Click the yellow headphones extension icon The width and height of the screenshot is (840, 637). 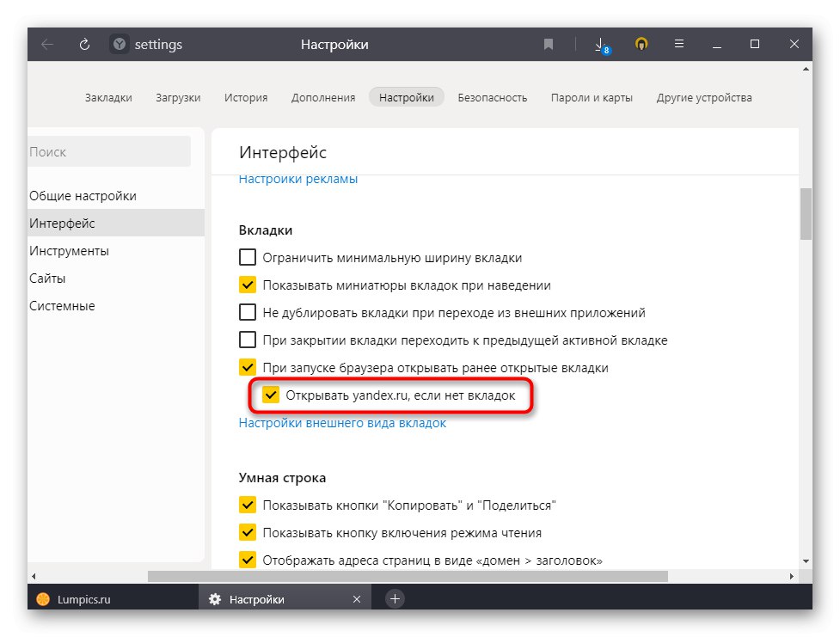(x=641, y=45)
